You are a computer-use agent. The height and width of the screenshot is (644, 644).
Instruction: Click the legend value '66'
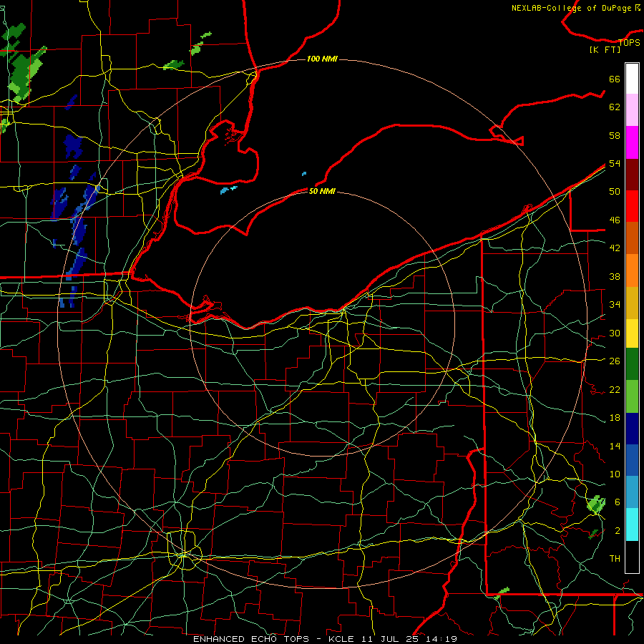point(615,79)
